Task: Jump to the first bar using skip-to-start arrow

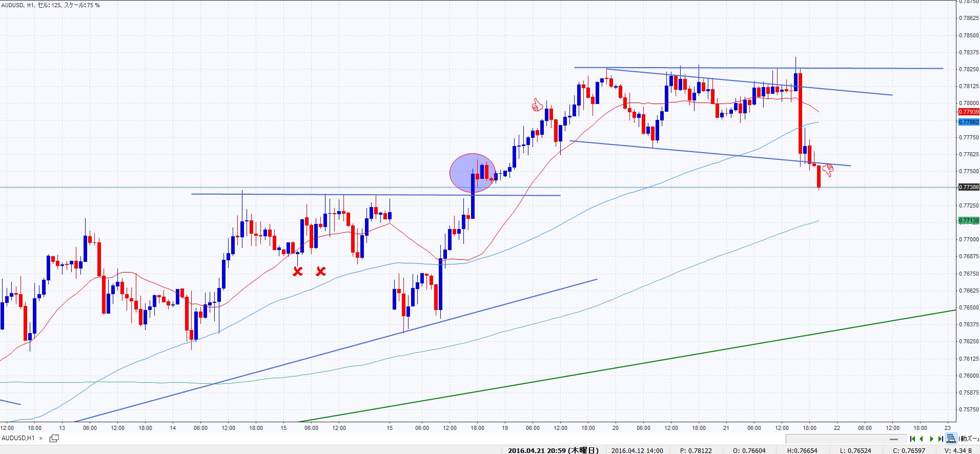Action: (x=912, y=439)
